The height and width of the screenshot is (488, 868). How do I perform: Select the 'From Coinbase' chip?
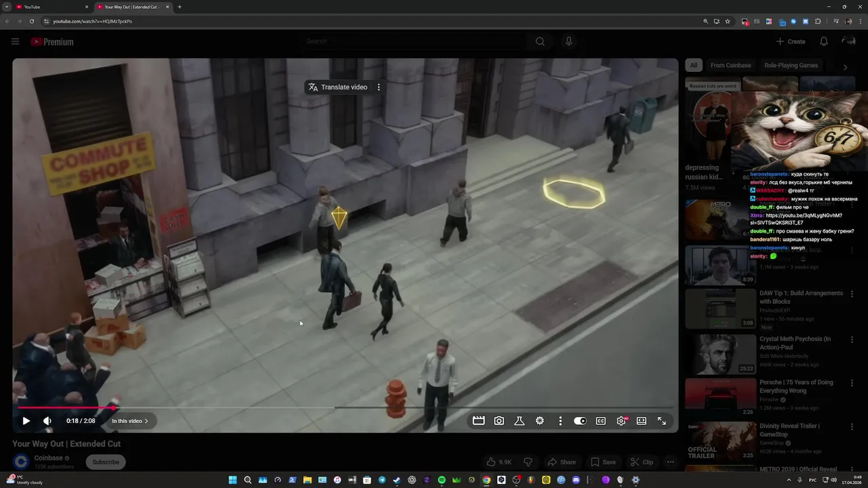pos(730,65)
